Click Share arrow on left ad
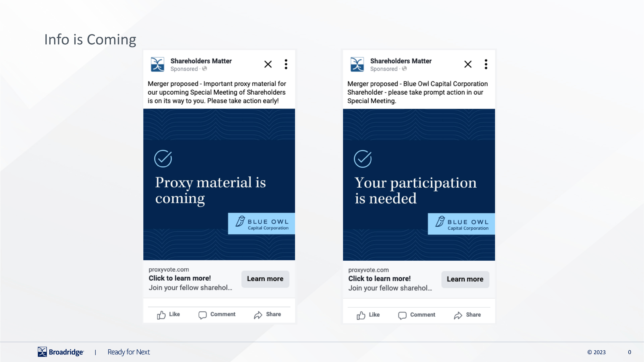644x362 pixels. [258, 315]
